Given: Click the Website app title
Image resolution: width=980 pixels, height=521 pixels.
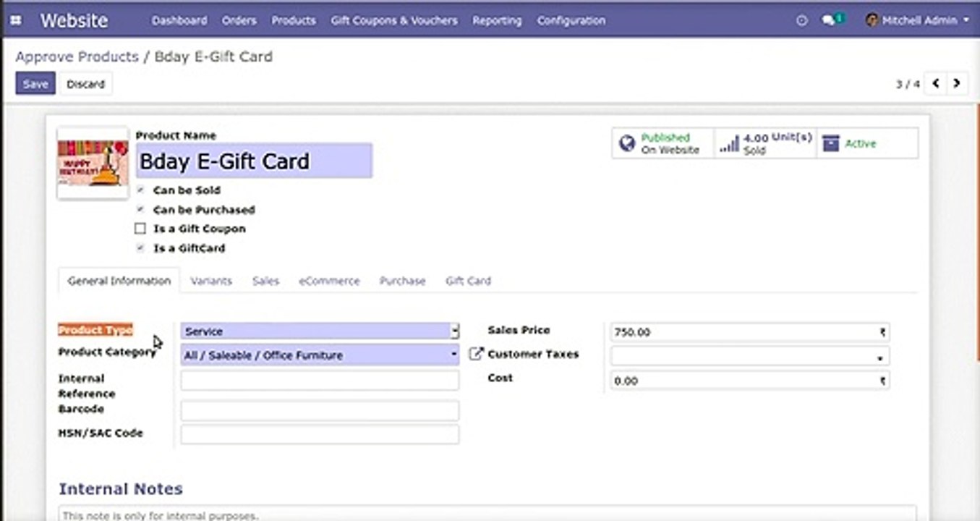Looking at the screenshot, I should (x=74, y=20).
